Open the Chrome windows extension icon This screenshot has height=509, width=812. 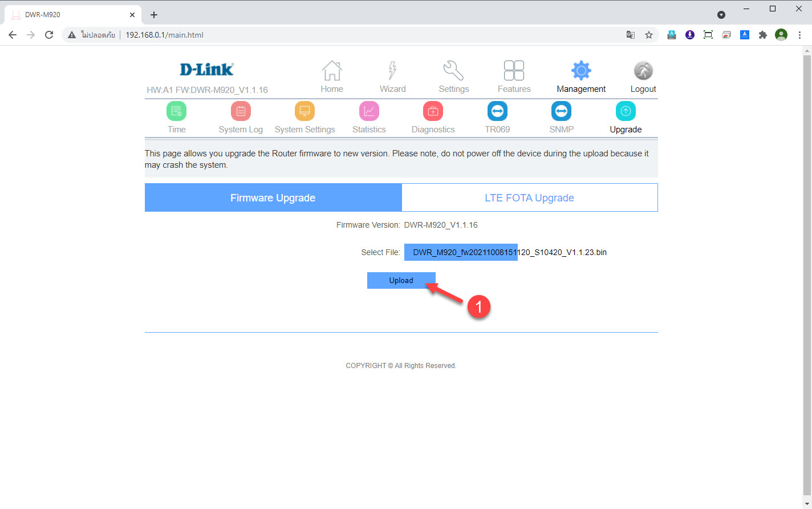[x=726, y=35]
